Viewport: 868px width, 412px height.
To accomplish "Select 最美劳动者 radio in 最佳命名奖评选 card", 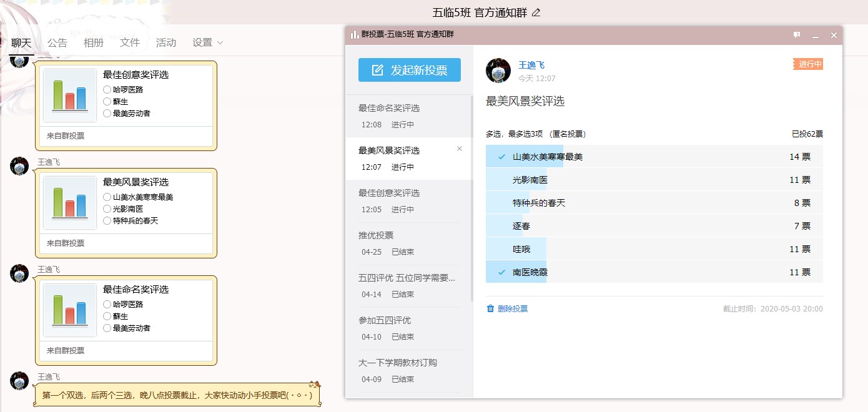I will pyautogui.click(x=107, y=328).
